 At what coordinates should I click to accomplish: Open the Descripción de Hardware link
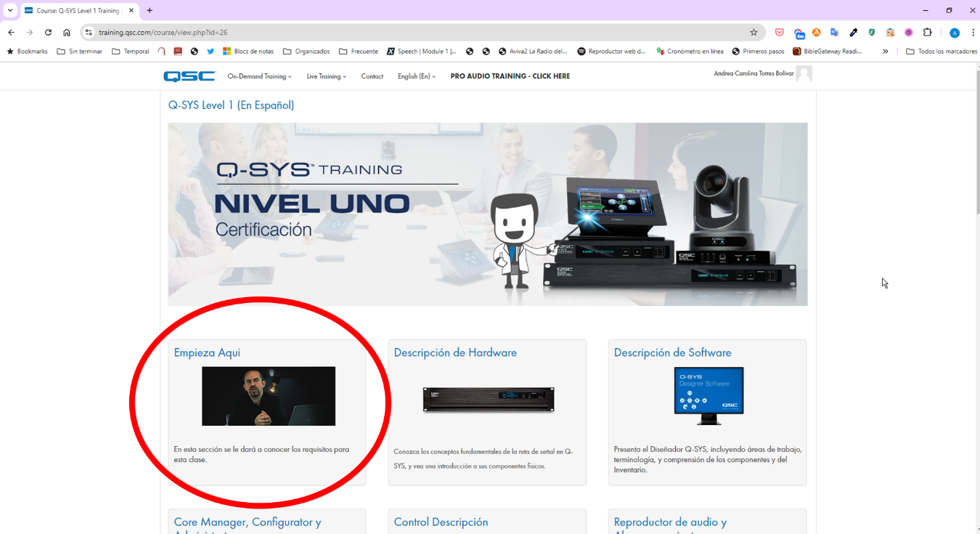pos(455,352)
